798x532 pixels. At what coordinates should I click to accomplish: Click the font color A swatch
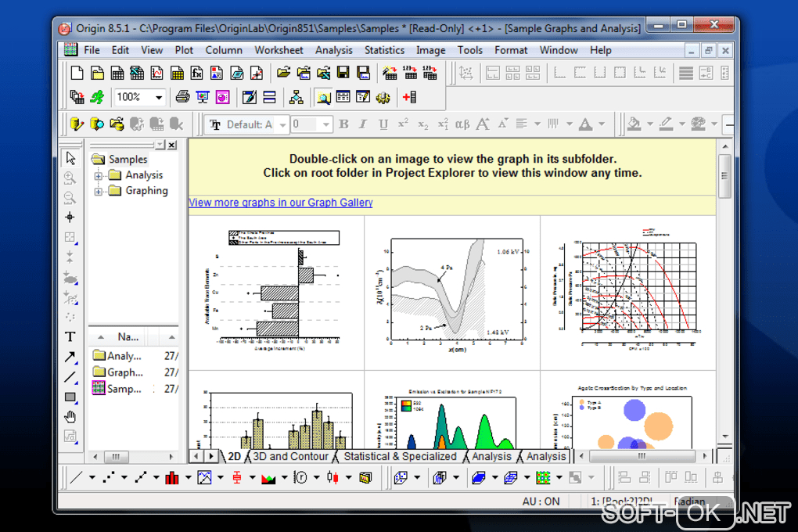tap(586, 124)
